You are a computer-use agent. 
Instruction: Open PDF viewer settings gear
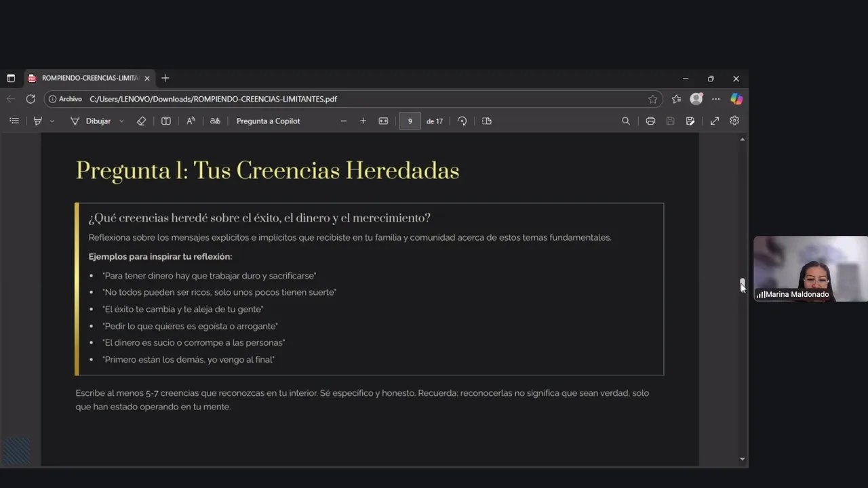[x=734, y=121]
